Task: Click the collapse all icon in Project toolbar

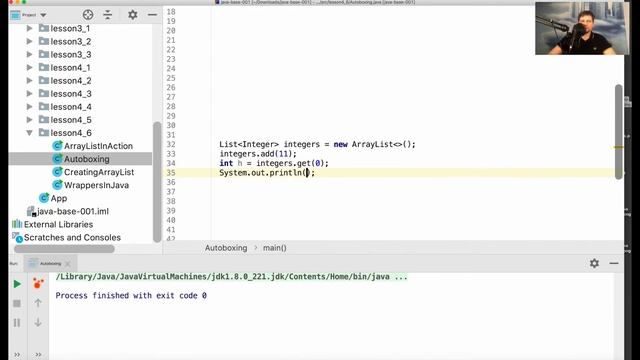Action: pyautogui.click(x=108, y=15)
